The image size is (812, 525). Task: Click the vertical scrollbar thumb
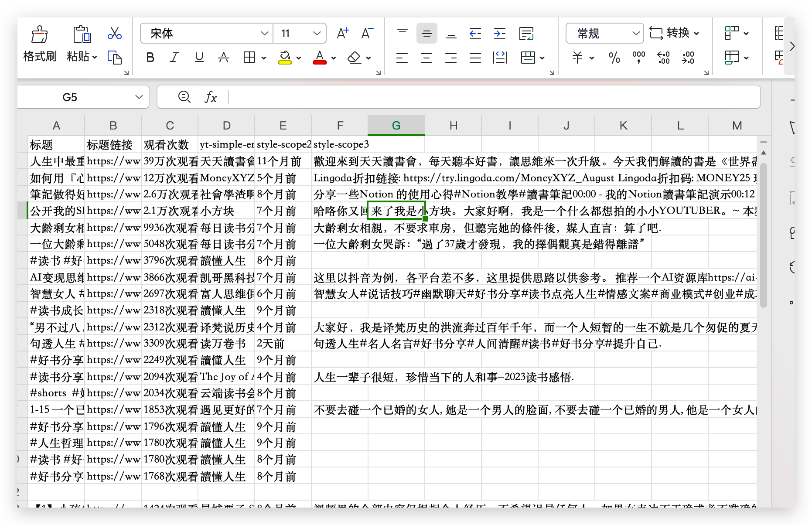point(763,235)
